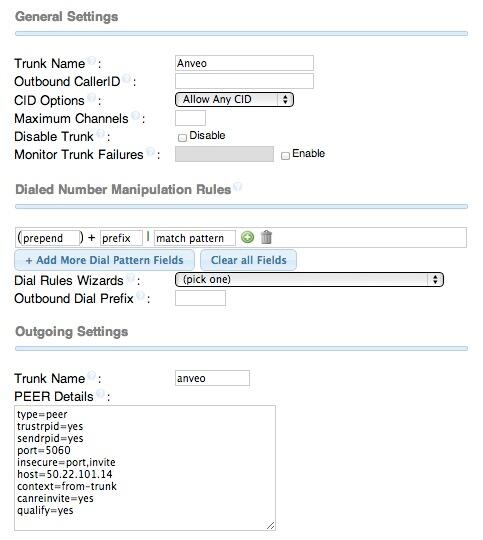The height and width of the screenshot is (540, 483).
Task: Click the trustrpid=yes line
Action: click(50, 426)
